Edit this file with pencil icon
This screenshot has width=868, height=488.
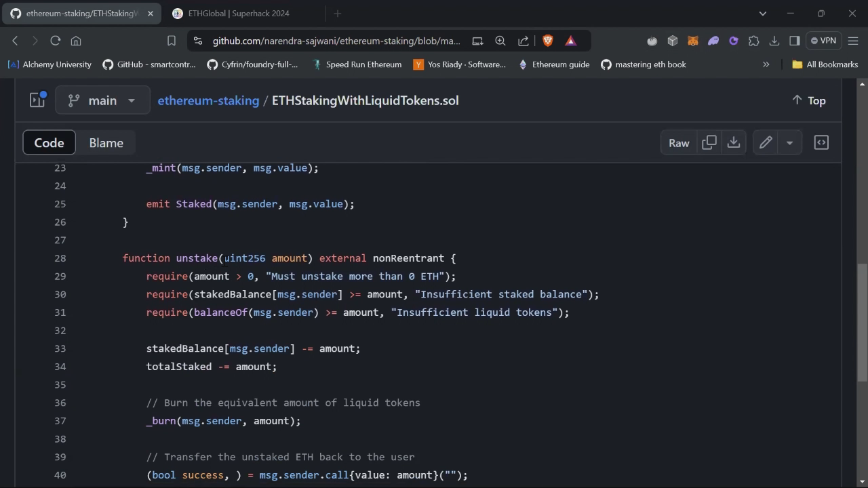pos(766,143)
